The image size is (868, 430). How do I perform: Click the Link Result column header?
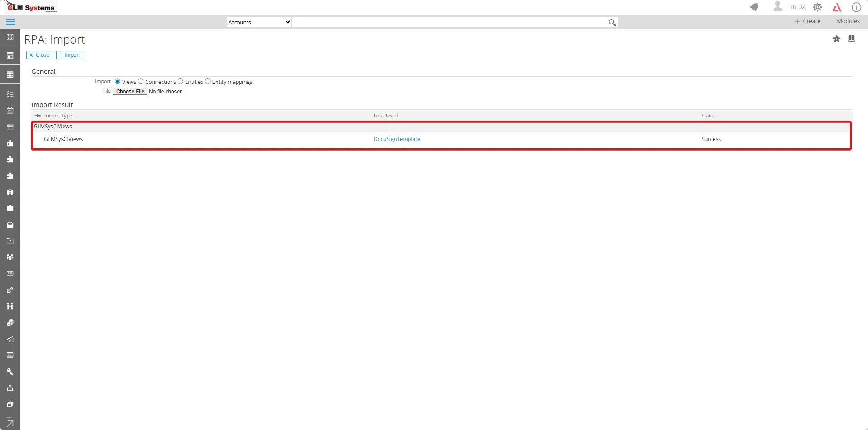[x=386, y=116]
